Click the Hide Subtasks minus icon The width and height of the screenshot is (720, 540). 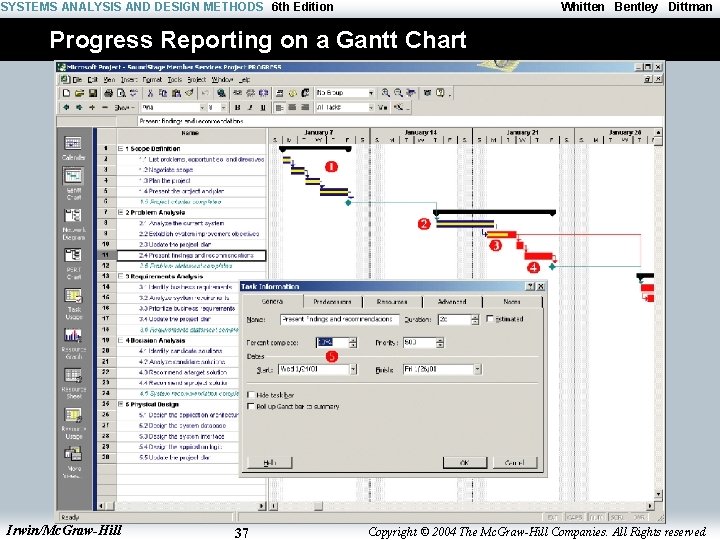pos(105,107)
